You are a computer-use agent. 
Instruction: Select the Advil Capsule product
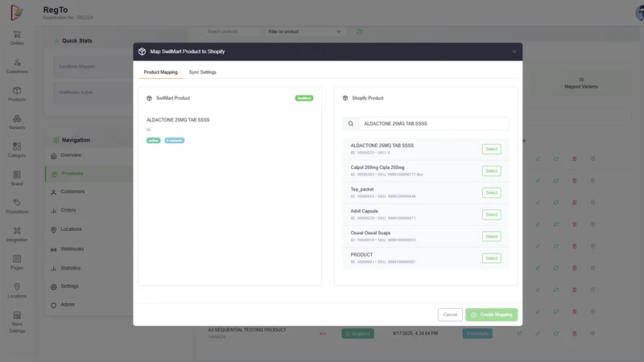(x=491, y=215)
